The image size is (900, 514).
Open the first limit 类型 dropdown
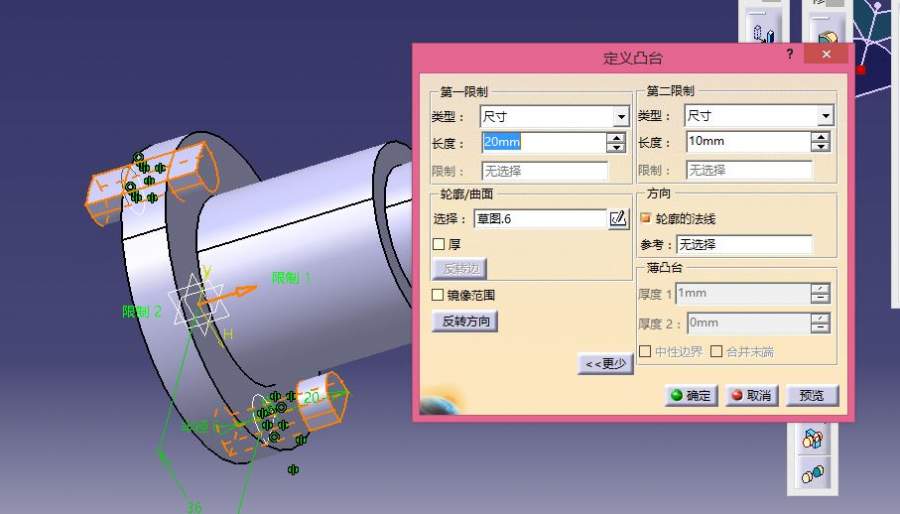pyautogui.click(x=621, y=117)
